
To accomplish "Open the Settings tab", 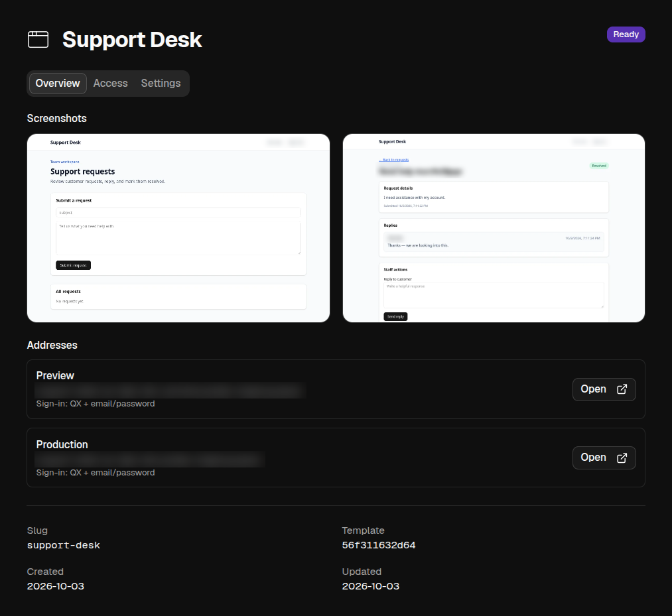I will (161, 83).
